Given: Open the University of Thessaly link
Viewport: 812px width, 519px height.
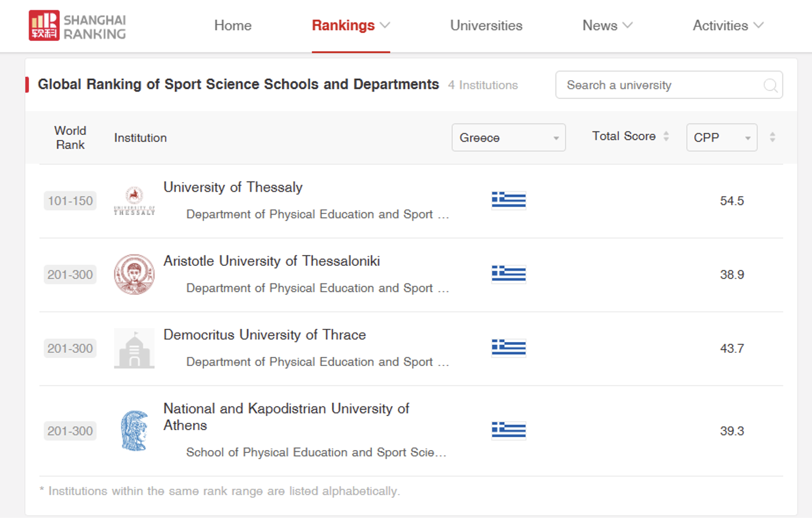Looking at the screenshot, I should point(233,187).
